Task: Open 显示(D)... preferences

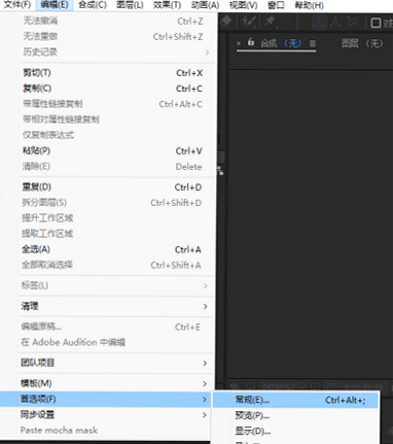Action: tap(295, 431)
